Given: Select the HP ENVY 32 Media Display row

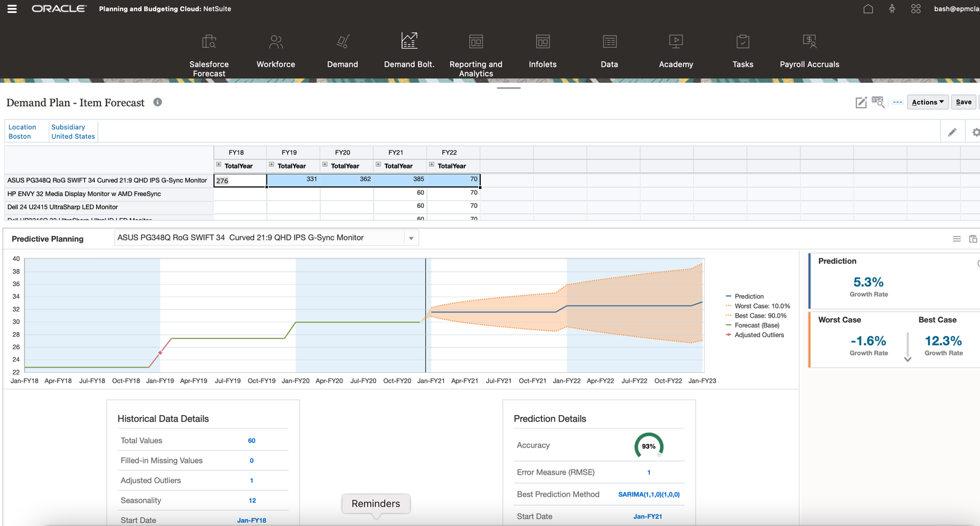Looking at the screenshot, I should [108, 194].
